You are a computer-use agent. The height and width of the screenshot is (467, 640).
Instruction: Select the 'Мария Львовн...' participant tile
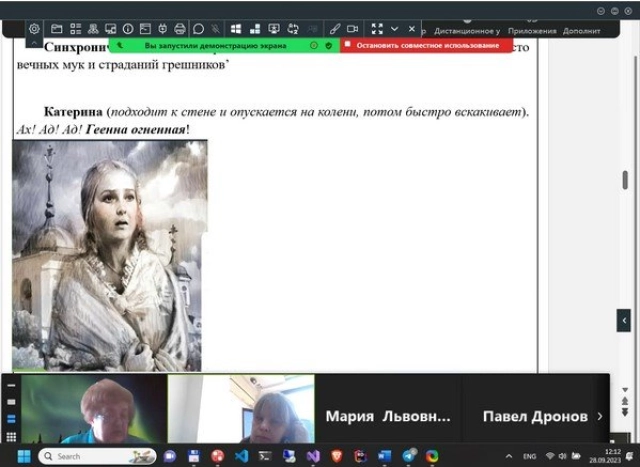[388, 409]
